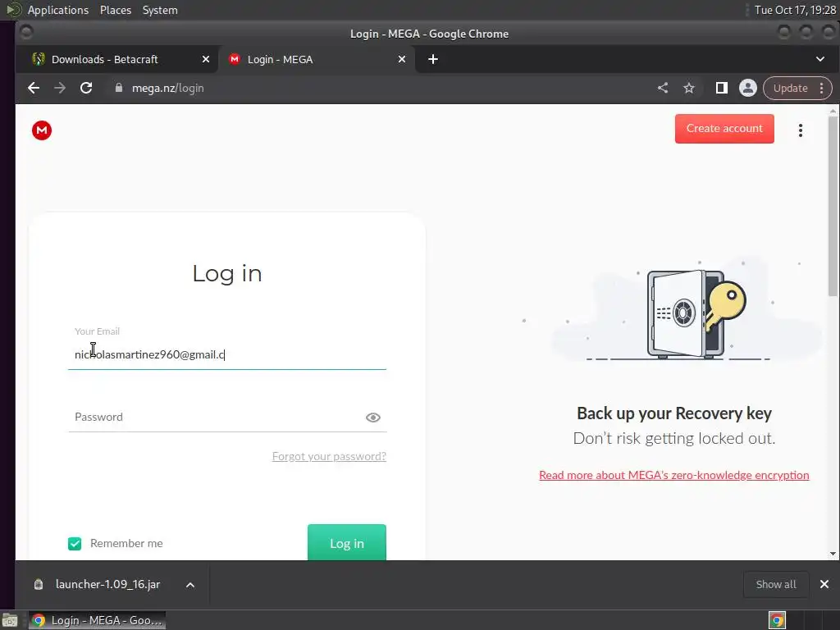Toggle password visibility eye icon
This screenshot has width=840, height=630.
[x=373, y=418]
